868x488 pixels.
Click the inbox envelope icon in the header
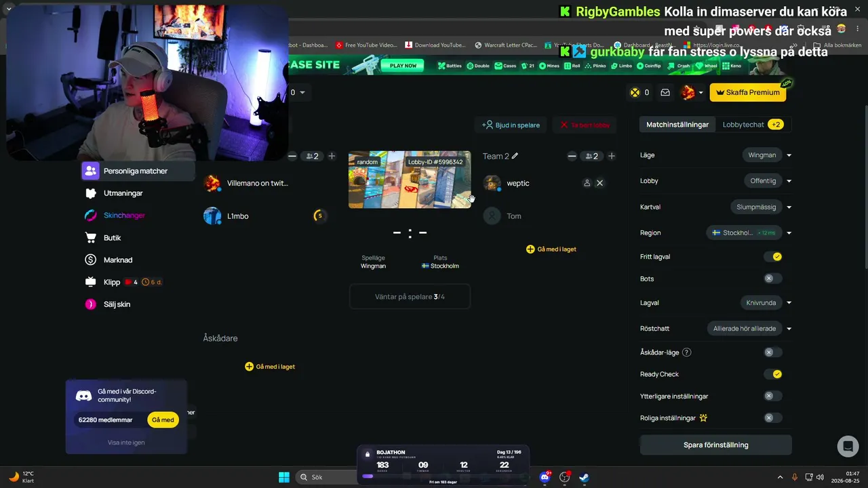(x=665, y=93)
